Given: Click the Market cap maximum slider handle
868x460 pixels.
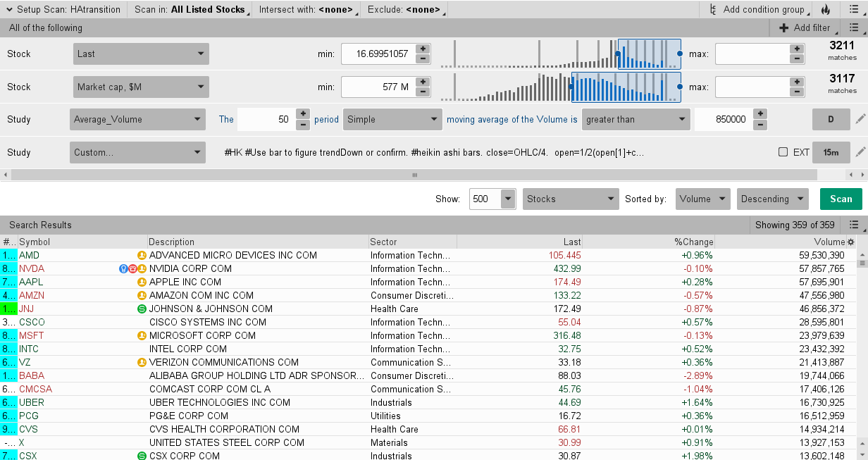Looking at the screenshot, I should (x=679, y=87).
